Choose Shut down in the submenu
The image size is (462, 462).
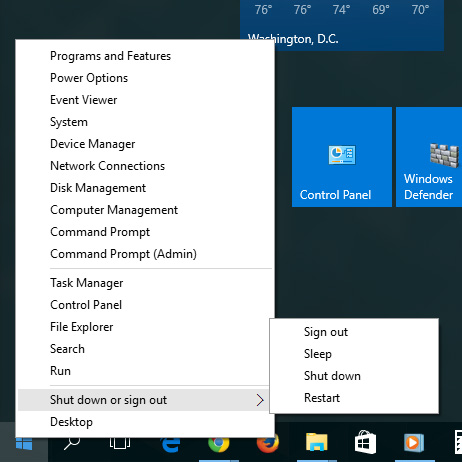pos(332,376)
